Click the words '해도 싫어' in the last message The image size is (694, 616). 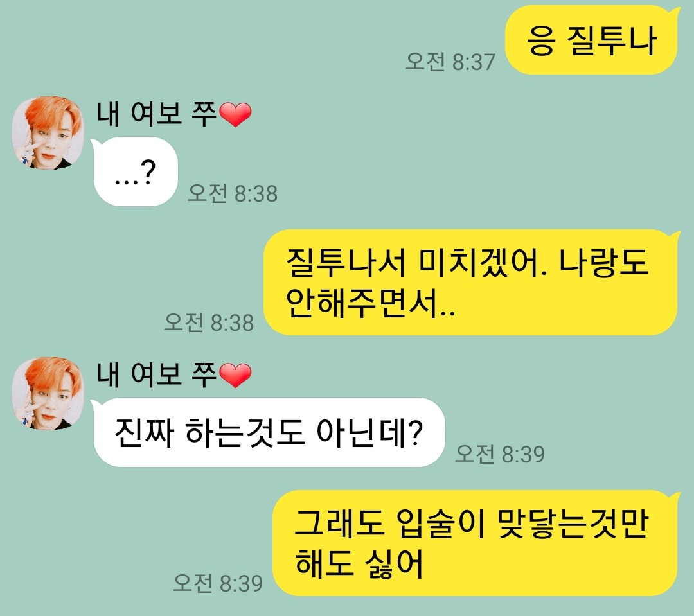coord(359,564)
